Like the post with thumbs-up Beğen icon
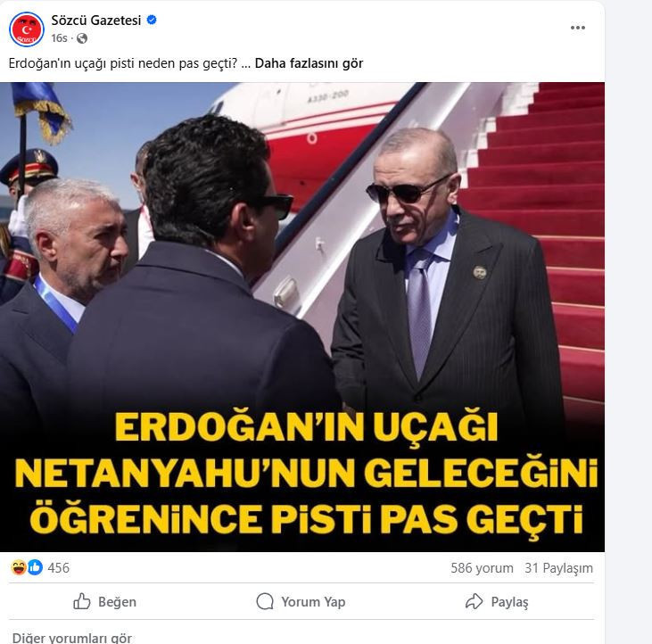The image size is (652, 644). click(x=82, y=601)
